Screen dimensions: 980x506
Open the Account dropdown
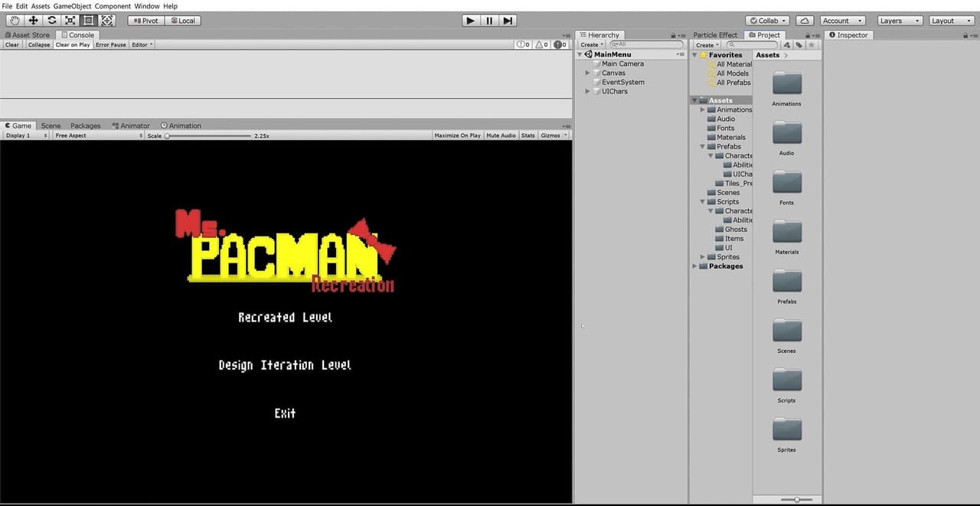(843, 21)
